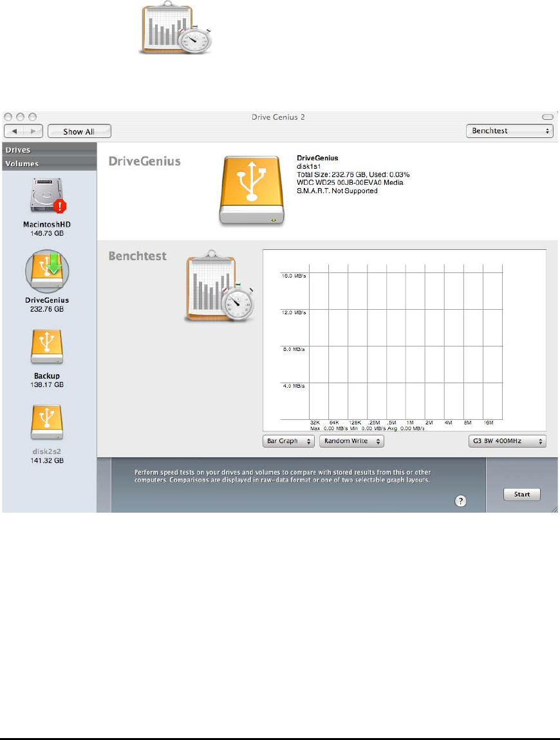Image resolution: width=560 pixels, height=740 pixels.
Task: Open the Random Write test type dropdown
Action: pos(351,441)
